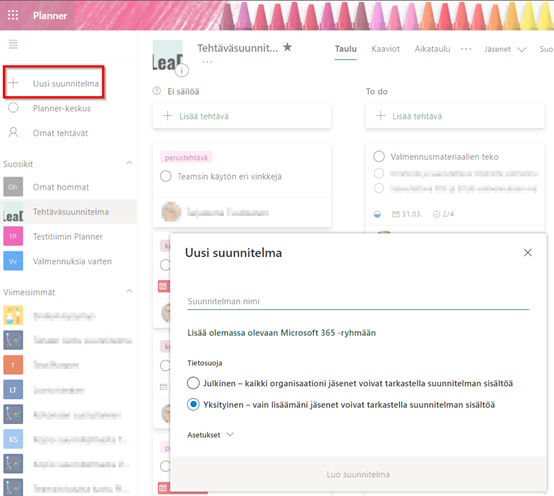554x496 pixels.
Task: Select the Tehtäväsuunnitelma plan in favorites
Action: coord(69,212)
